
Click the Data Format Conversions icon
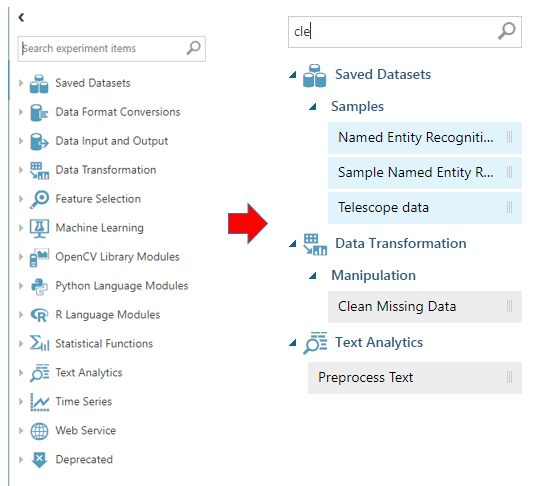(39, 112)
